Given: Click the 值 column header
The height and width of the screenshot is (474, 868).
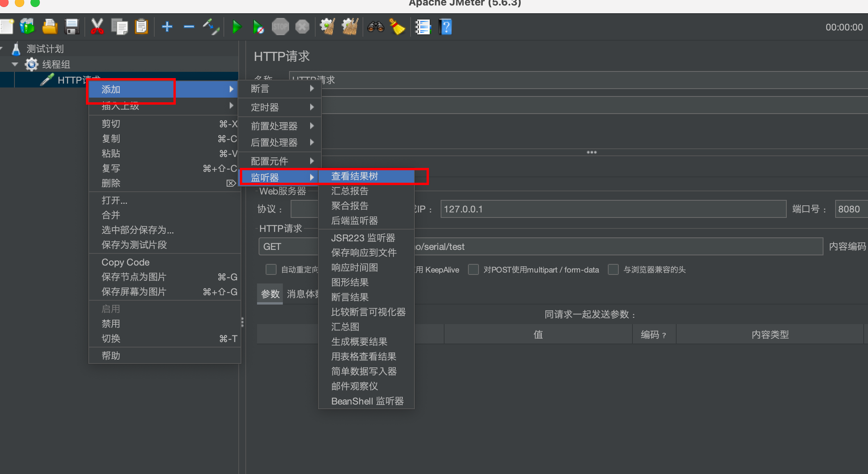Looking at the screenshot, I should (538, 335).
